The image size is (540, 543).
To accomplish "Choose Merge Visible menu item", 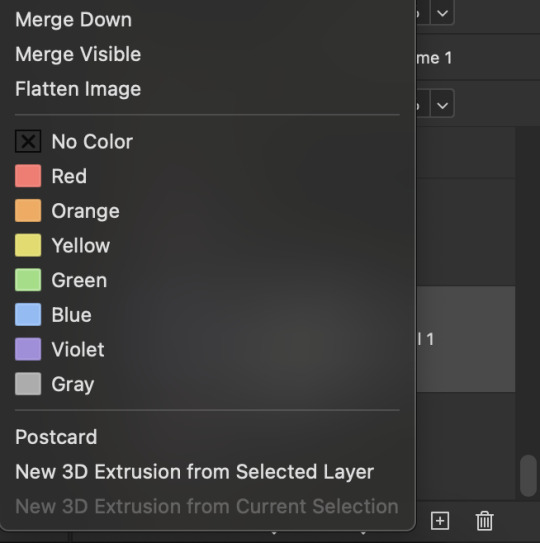I will [x=78, y=54].
